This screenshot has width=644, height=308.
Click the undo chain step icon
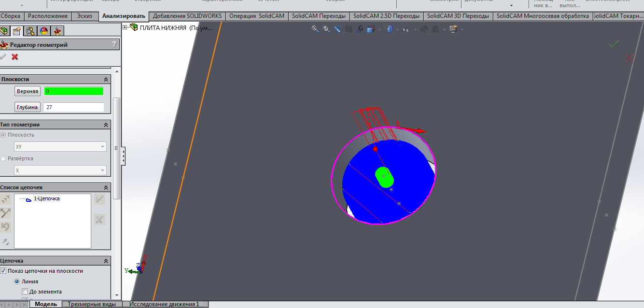point(5,227)
